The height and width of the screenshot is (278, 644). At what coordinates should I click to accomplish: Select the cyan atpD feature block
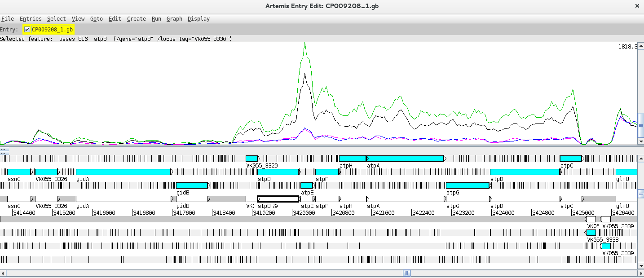524,172
